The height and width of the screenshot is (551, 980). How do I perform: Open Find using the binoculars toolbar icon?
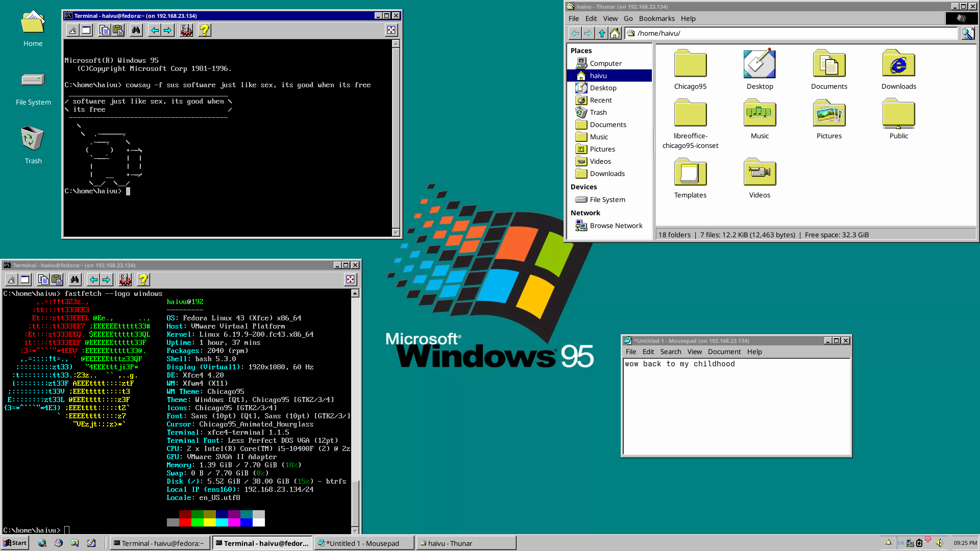[x=136, y=30]
